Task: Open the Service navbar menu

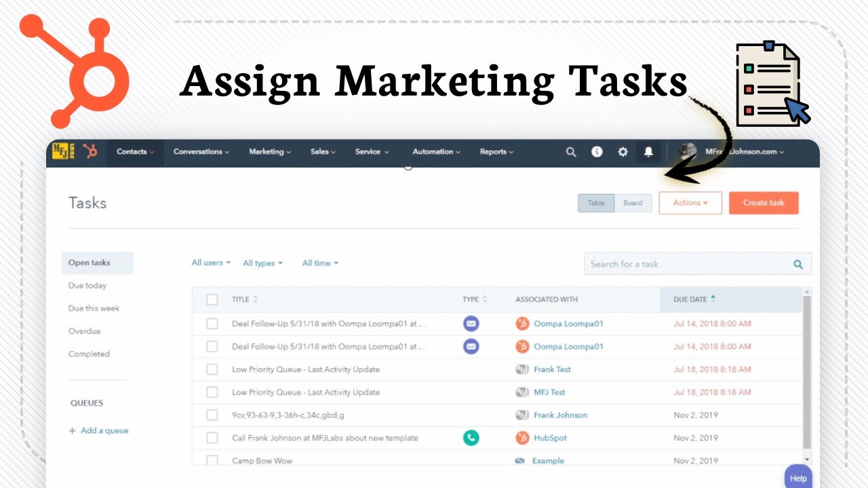Action: pyautogui.click(x=372, y=152)
